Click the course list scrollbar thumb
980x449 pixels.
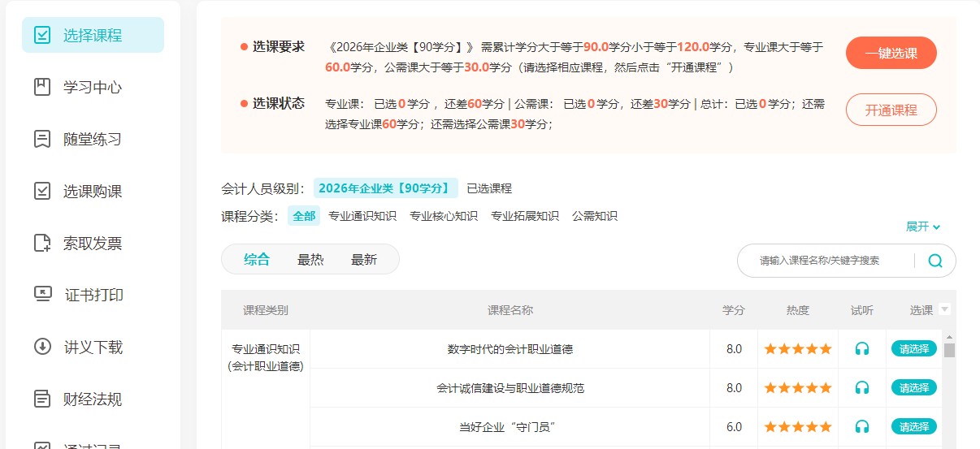click(x=949, y=350)
